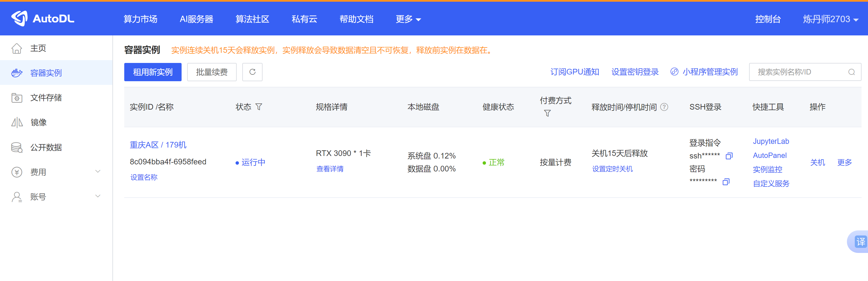Open 订阅GPU通知 link
The width and height of the screenshot is (868, 281).
point(575,72)
